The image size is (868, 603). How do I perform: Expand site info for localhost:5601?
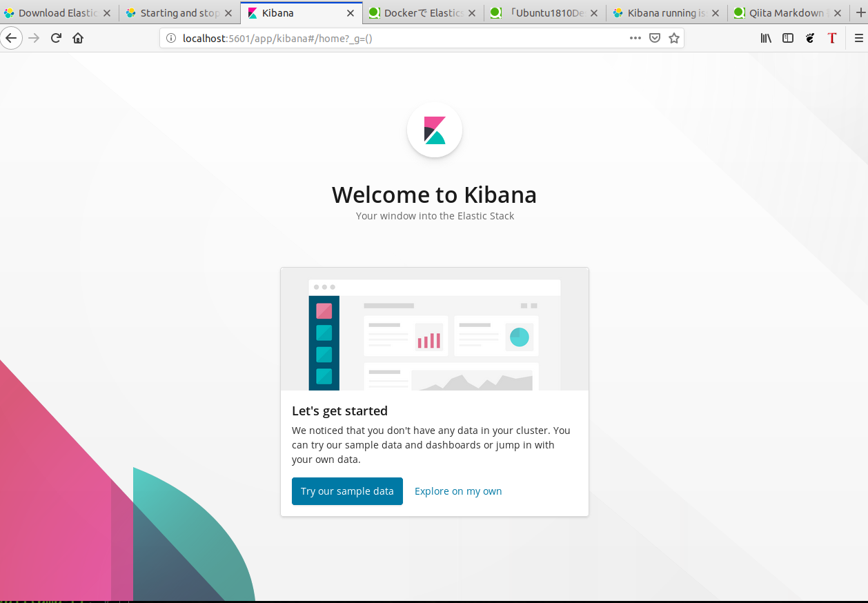170,38
